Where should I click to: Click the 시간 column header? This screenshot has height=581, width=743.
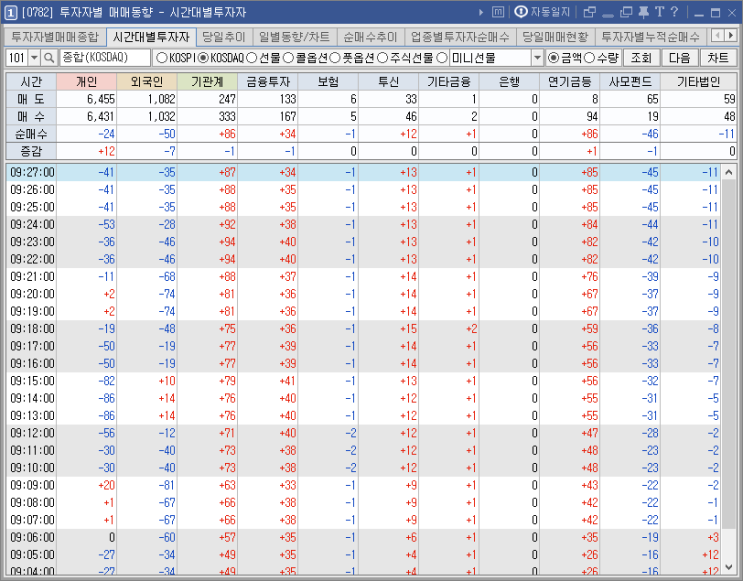coord(31,82)
